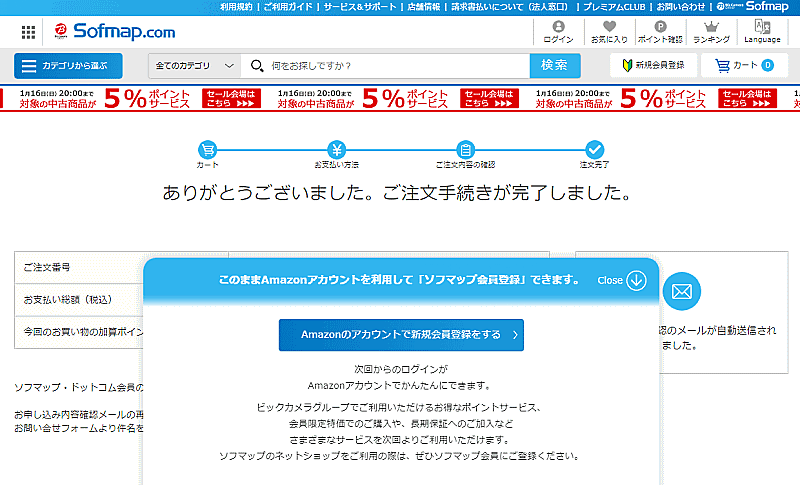Close the Amazon registration popup

(623, 280)
